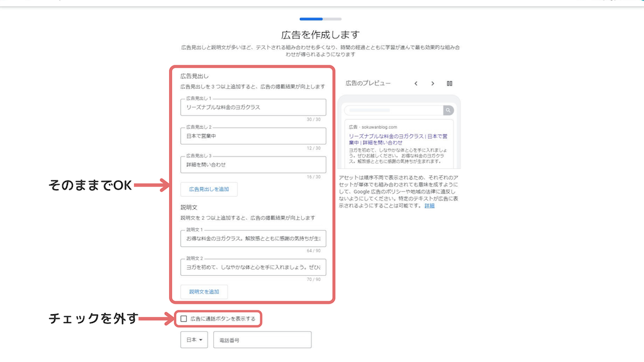
Task: Edit the 広告見出し 2 field
Action: (253, 136)
